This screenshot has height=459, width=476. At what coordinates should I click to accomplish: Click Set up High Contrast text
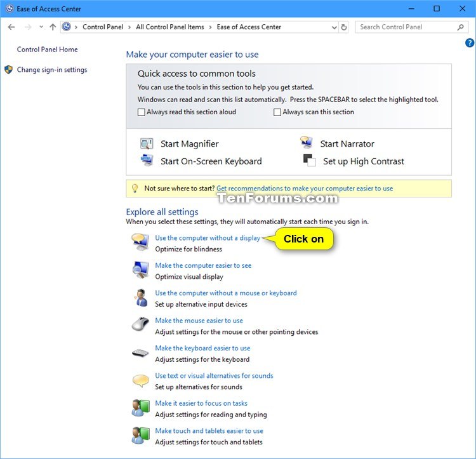click(x=364, y=161)
